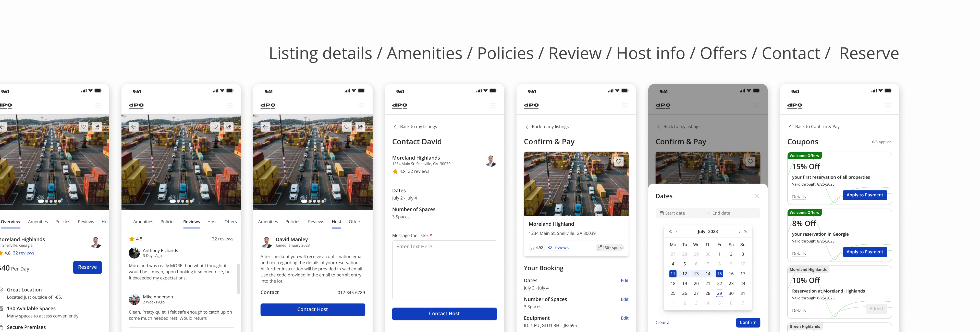The width and height of the screenshot is (980, 332).
Task: Click heart favorite icon on Reviews screen photo
Action: 215,127
